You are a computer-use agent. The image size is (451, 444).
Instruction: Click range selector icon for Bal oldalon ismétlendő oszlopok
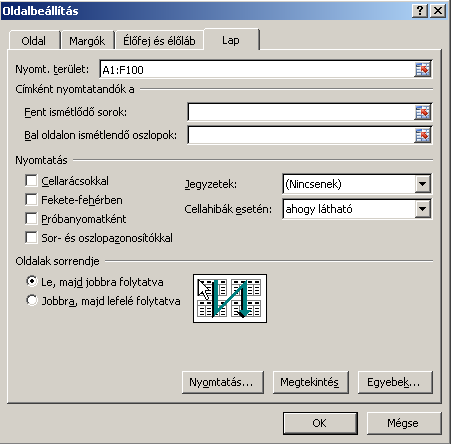pyautogui.click(x=422, y=135)
